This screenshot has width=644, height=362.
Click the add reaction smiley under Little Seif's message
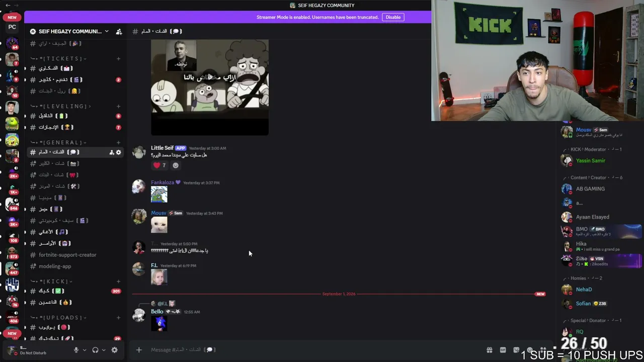click(x=175, y=165)
